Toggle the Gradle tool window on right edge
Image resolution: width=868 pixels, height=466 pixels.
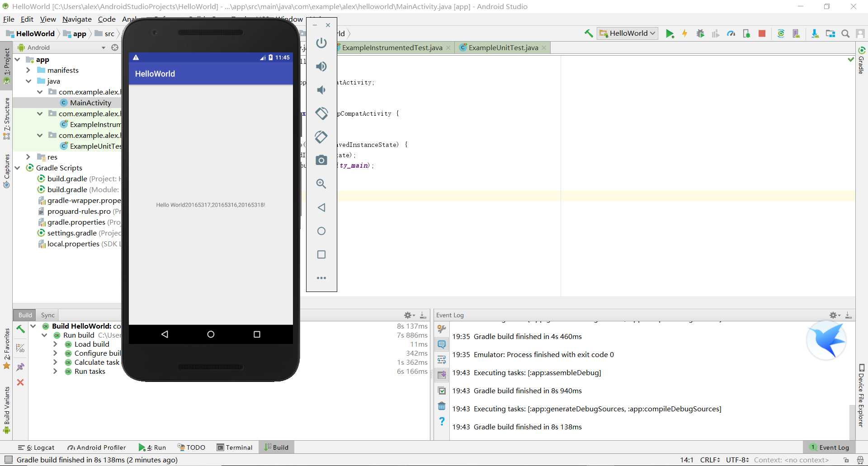(861, 60)
